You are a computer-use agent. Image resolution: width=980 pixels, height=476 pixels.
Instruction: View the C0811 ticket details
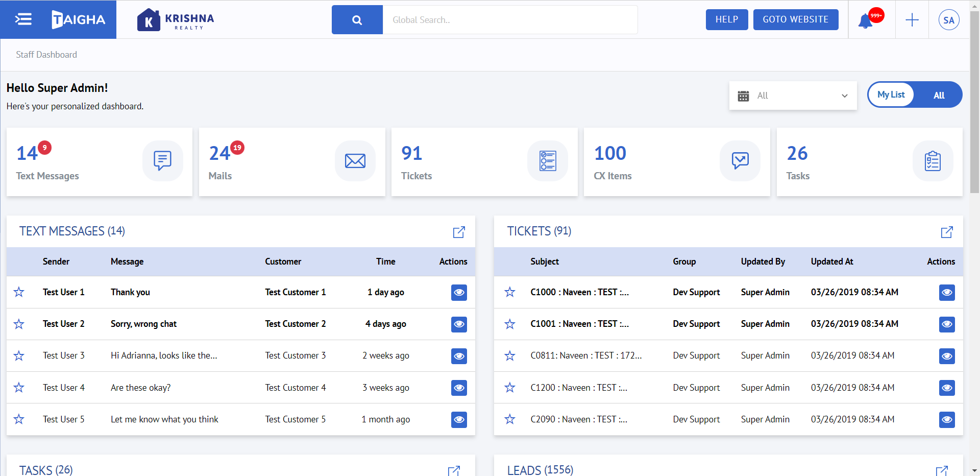pyautogui.click(x=947, y=356)
